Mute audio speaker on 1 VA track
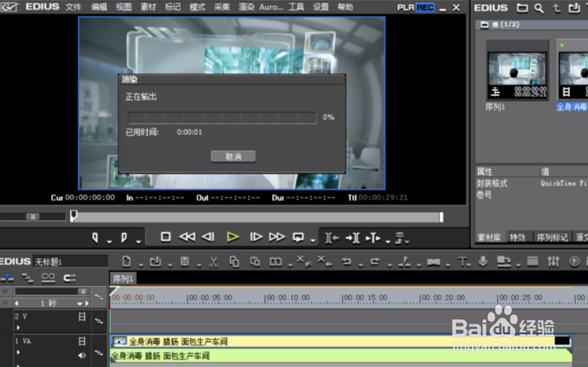This screenshot has height=367, width=588. pyautogui.click(x=82, y=356)
